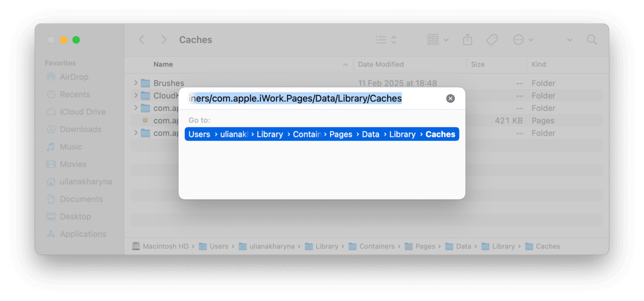Image resolution: width=644 pixels, height=301 pixels.
Task: Open the Finder search icon
Action: (x=592, y=40)
